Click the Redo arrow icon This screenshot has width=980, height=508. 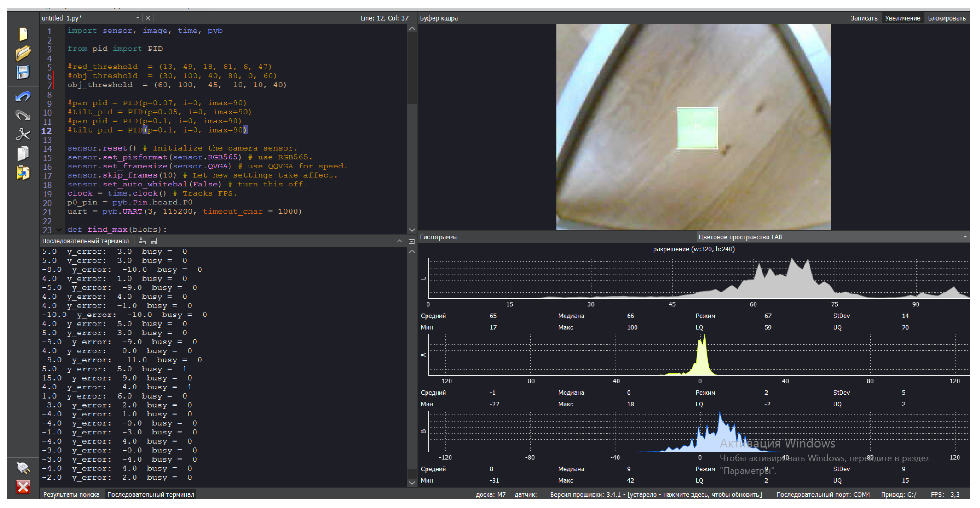[23, 115]
